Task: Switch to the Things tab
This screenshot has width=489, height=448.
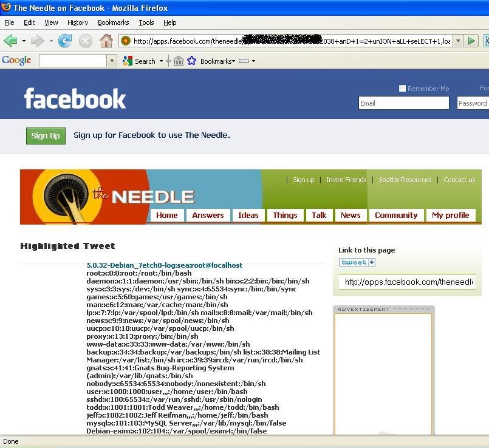Action: [285, 215]
